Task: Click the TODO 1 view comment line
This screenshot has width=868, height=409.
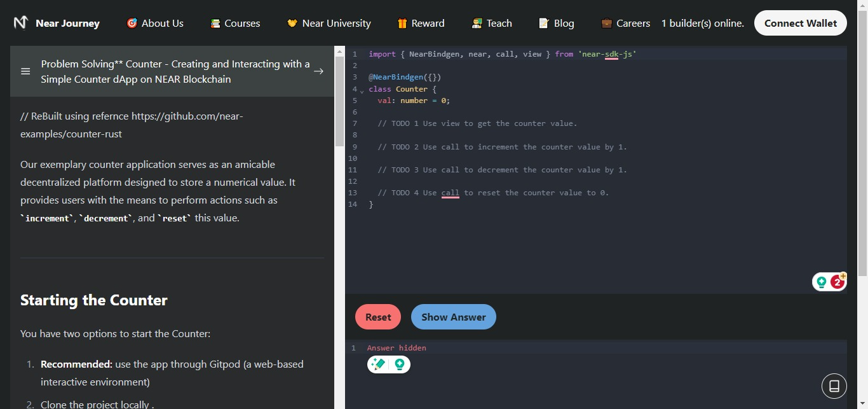Action: click(x=477, y=123)
